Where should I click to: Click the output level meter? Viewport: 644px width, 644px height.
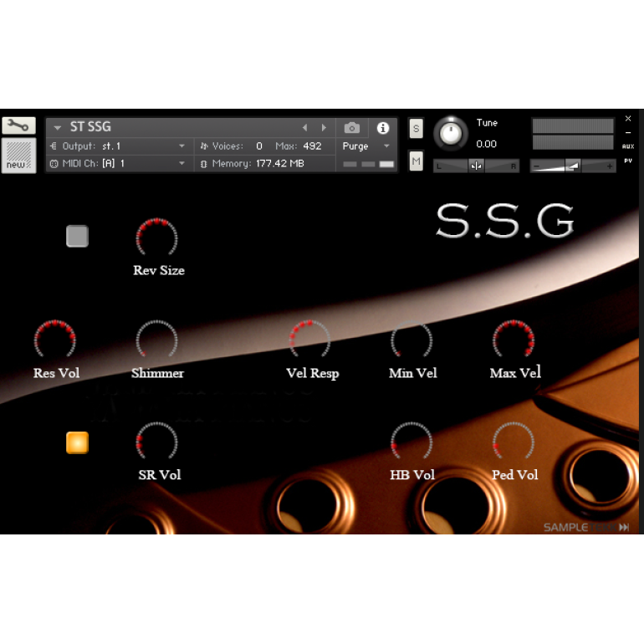point(573,134)
